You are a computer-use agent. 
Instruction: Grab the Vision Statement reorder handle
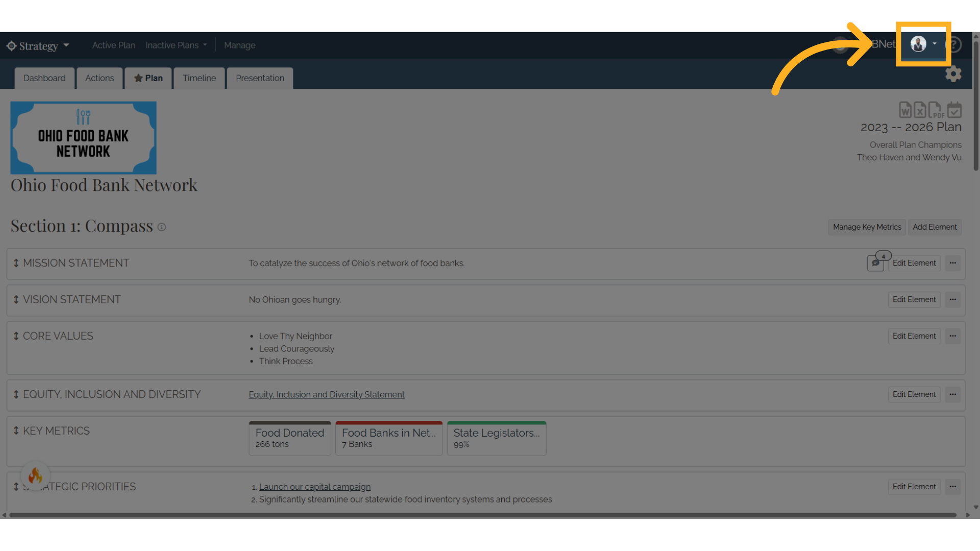point(16,299)
